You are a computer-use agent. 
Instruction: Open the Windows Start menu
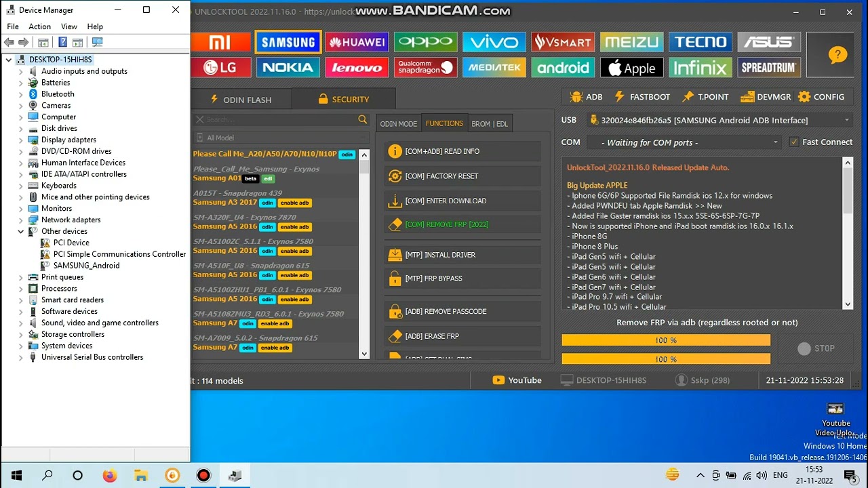pos(16,476)
